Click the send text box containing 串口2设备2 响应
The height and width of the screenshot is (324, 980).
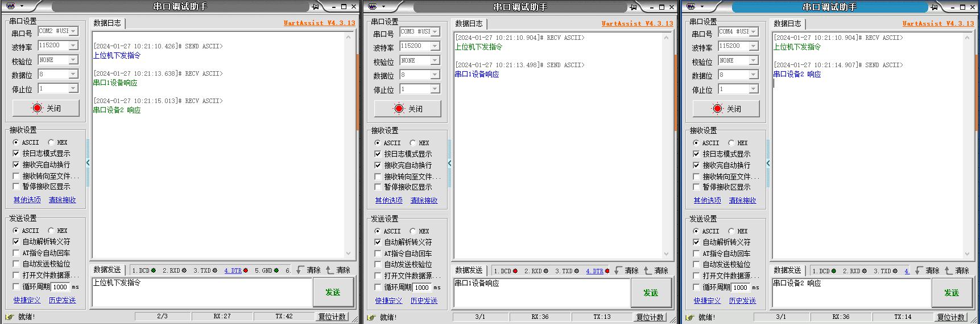click(851, 292)
